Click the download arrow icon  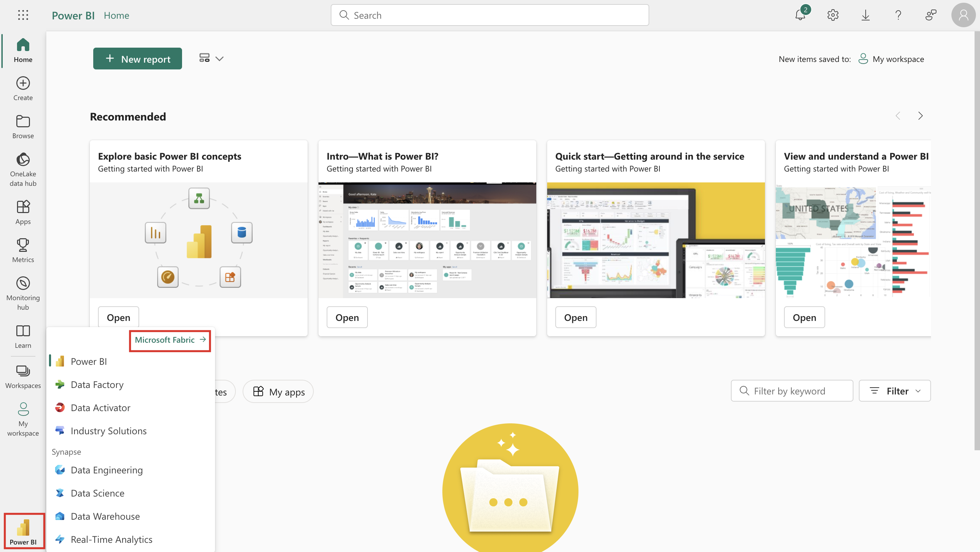point(865,15)
